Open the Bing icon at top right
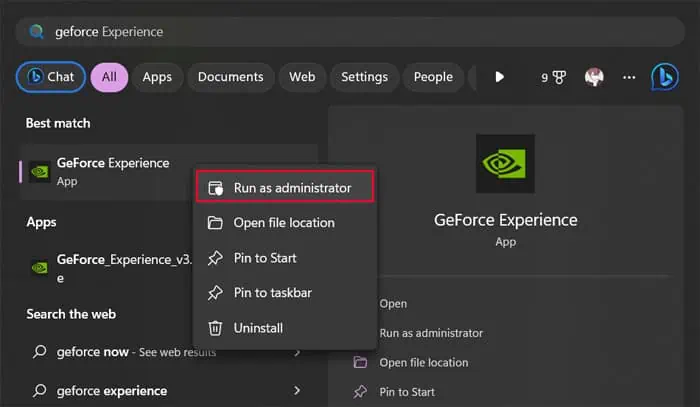700x407 pixels. [665, 77]
